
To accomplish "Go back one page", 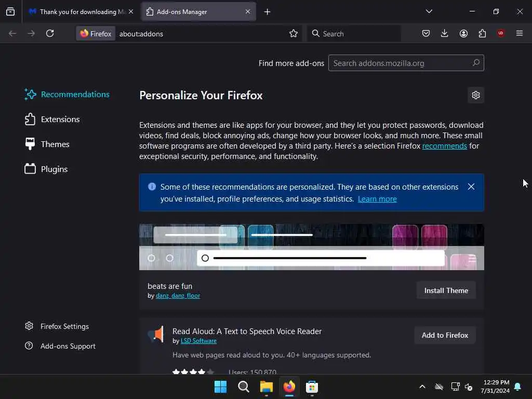I will 12,33.
